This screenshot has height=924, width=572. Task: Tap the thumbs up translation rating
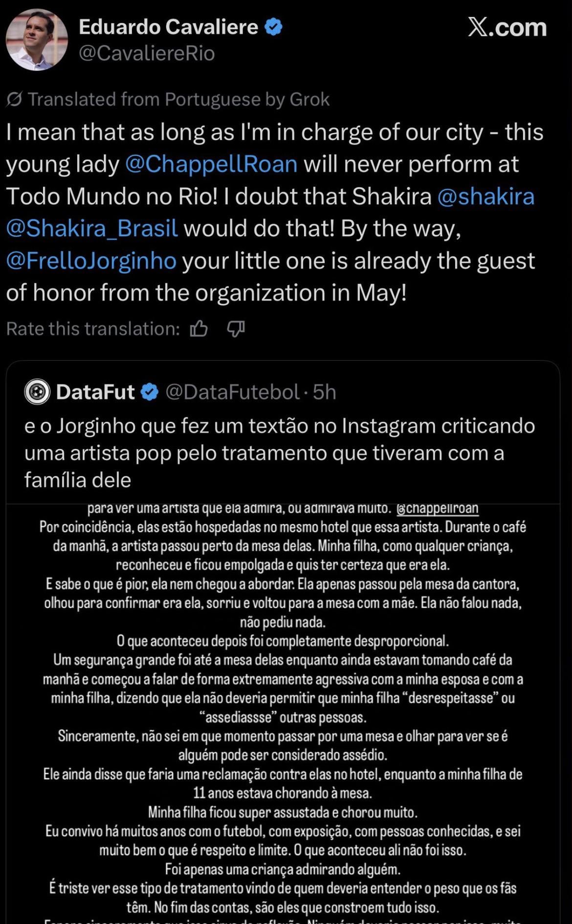click(199, 329)
